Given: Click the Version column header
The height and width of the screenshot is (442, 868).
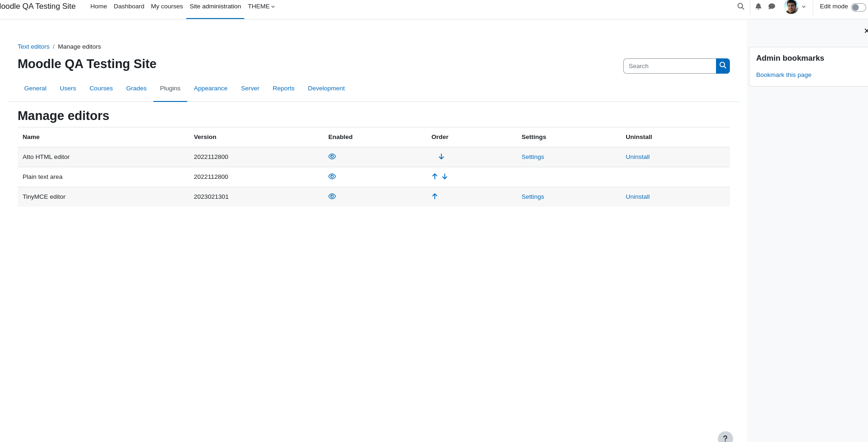Looking at the screenshot, I should pyautogui.click(x=205, y=137).
